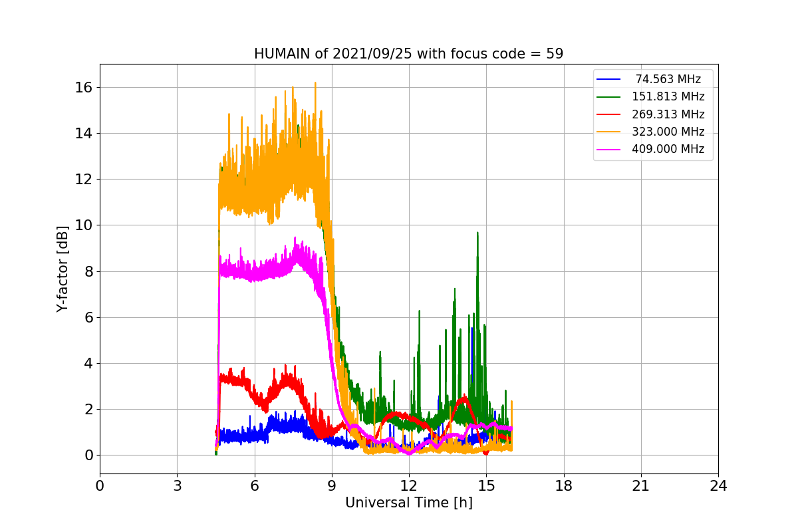
Task: Click x-axis tick label '15'
Action: (486, 486)
